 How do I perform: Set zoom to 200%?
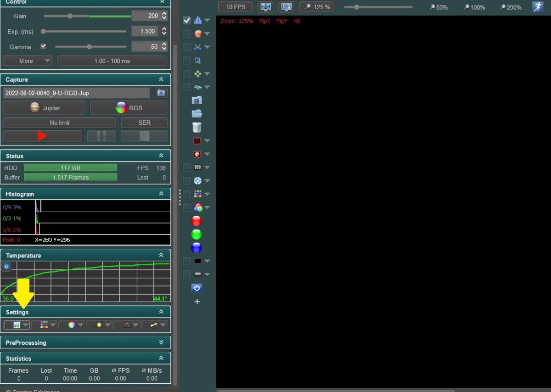(x=511, y=7)
